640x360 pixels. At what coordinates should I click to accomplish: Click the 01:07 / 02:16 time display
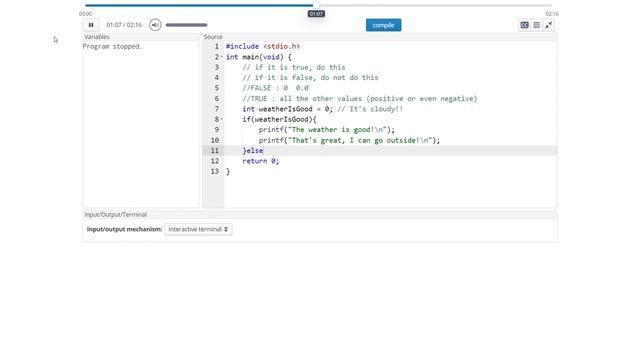pyautogui.click(x=124, y=25)
